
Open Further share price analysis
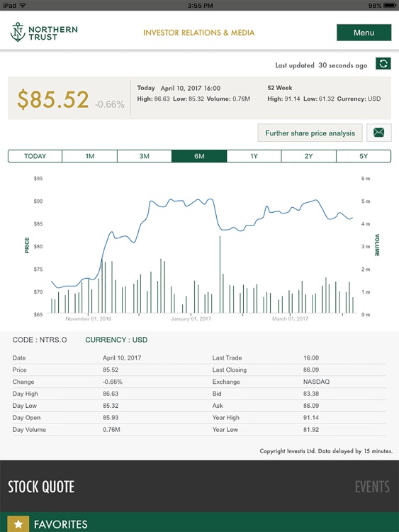coord(310,133)
